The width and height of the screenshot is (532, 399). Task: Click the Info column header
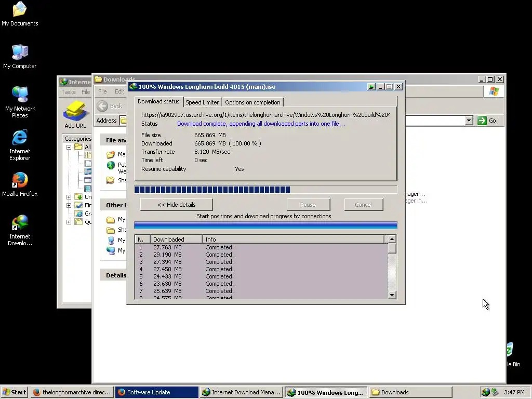coord(293,239)
